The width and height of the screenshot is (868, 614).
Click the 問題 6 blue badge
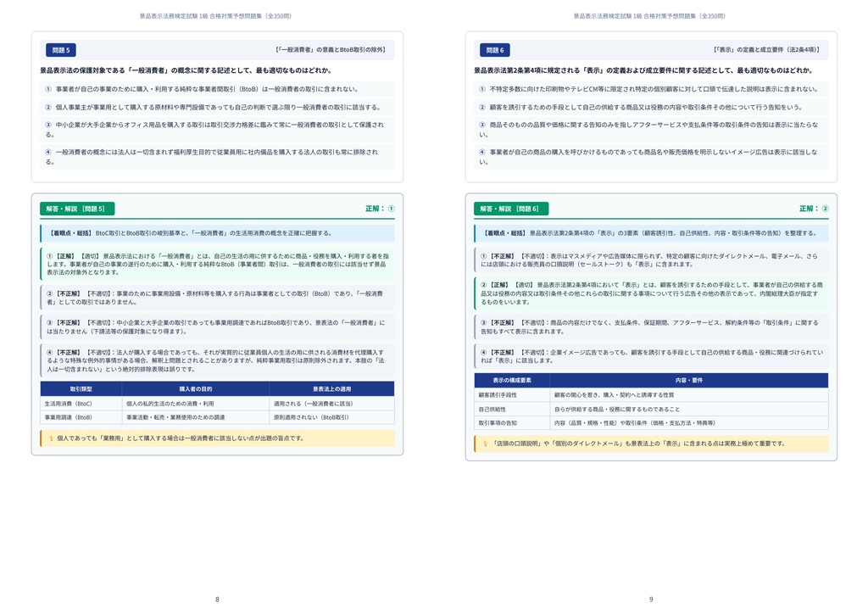click(495, 50)
